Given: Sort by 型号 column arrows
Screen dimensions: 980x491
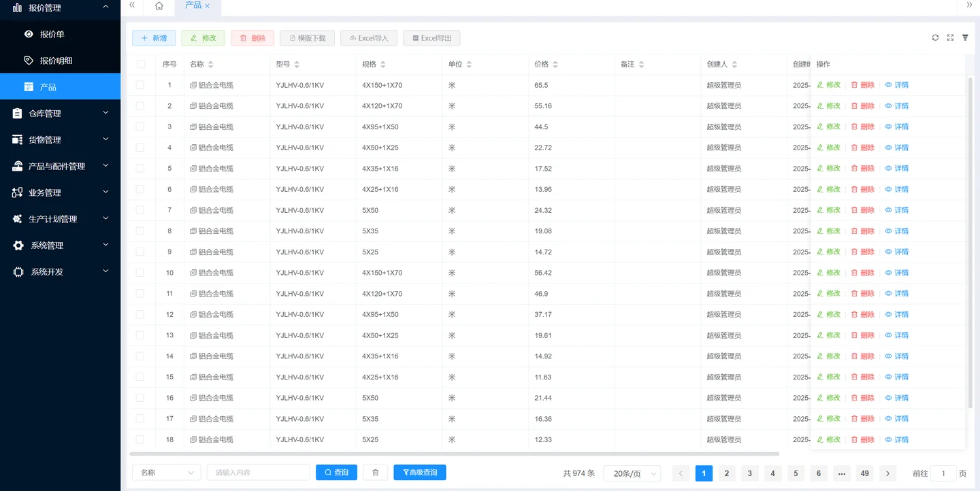Looking at the screenshot, I should 297,65.
